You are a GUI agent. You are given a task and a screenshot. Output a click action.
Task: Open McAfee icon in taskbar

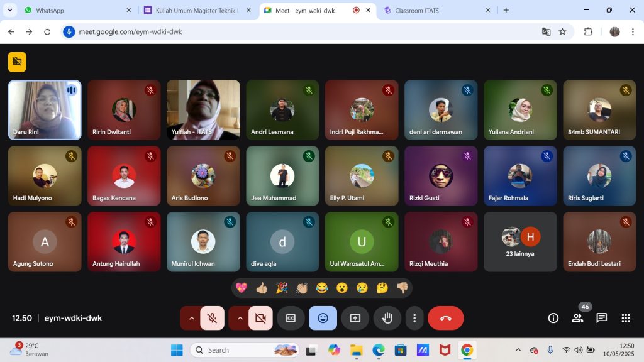[x=445, y=350]
